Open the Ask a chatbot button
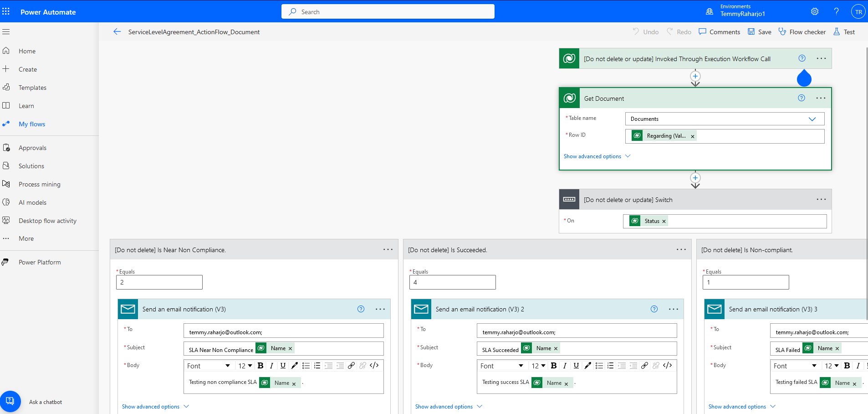This screenshot has width=868, height=414. [10, 402]
